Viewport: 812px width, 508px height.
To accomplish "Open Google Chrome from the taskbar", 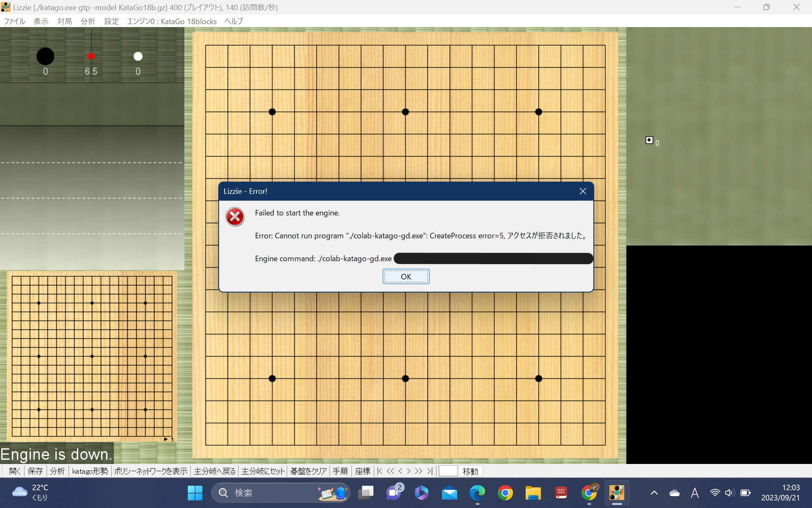I will 505,493.
